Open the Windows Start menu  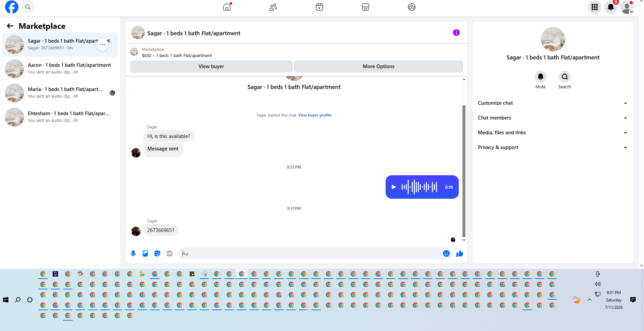[6, 300]
